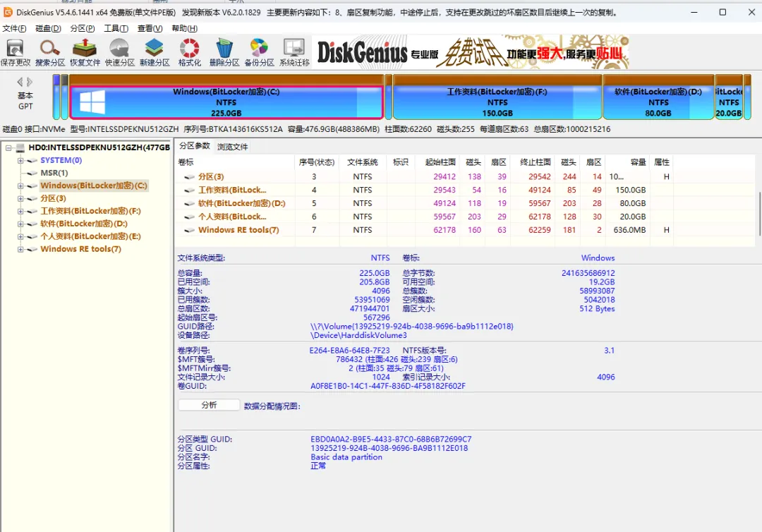Expand the 个人资料(BitLocker加密)(E:) tree node
The height and width of the screenshot is (532, 762).
click(x=20, y=236)
